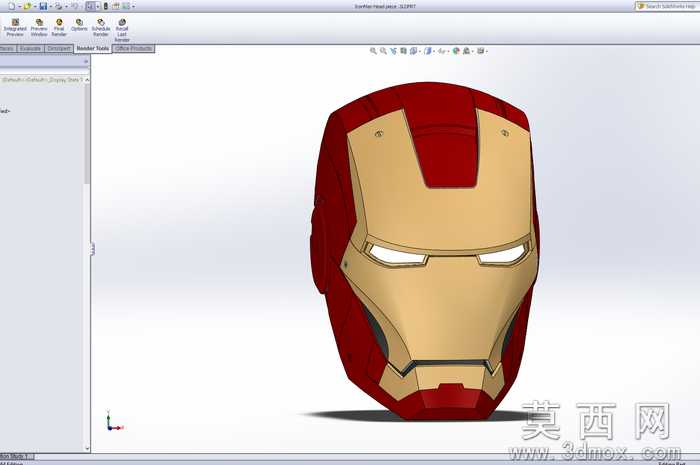The height and width of the screenshot is (465, 700).
Task: Expand the Display Style dropdown arrow
Action: pyautogui.click(x=434, y=51)
